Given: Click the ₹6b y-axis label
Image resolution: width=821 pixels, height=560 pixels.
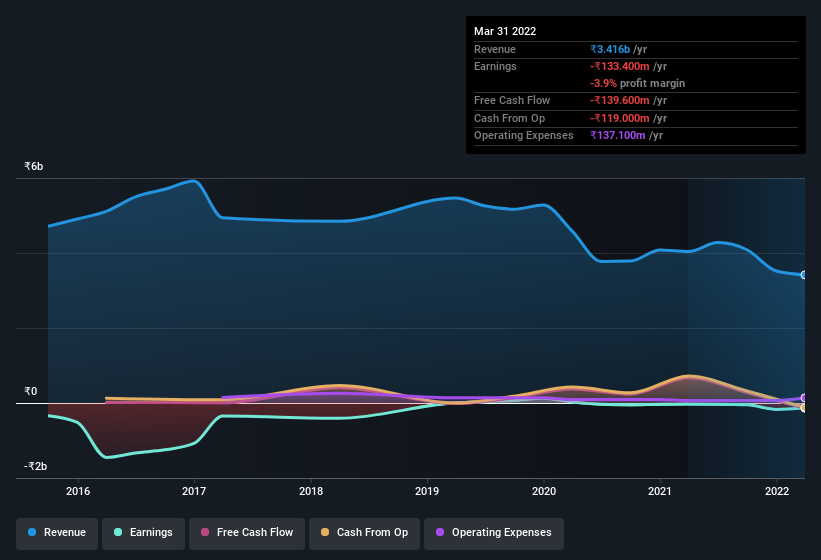Looking at the screenshot, I should pyautogui.click(x=34, y=166).
